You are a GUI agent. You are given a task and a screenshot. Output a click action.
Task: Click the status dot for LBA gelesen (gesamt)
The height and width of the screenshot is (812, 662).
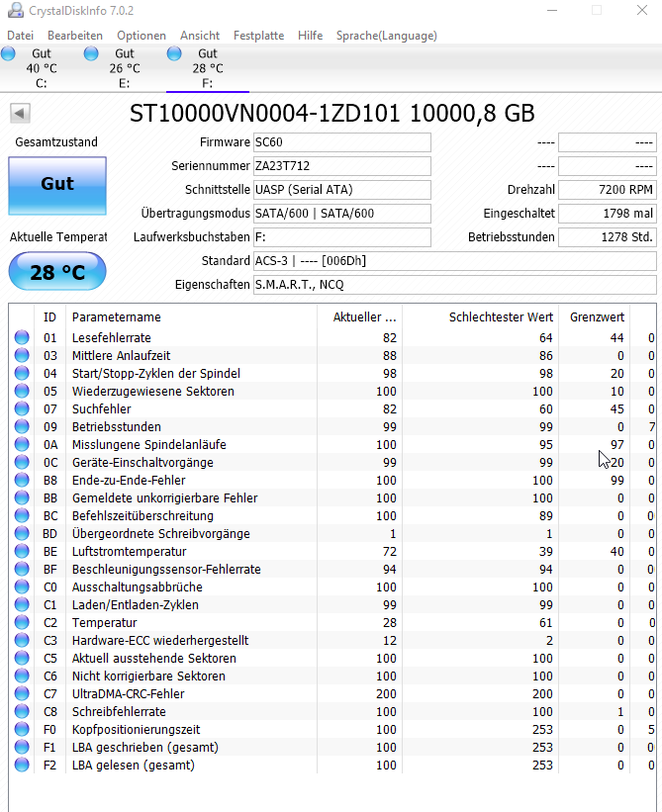coord(22,765)
